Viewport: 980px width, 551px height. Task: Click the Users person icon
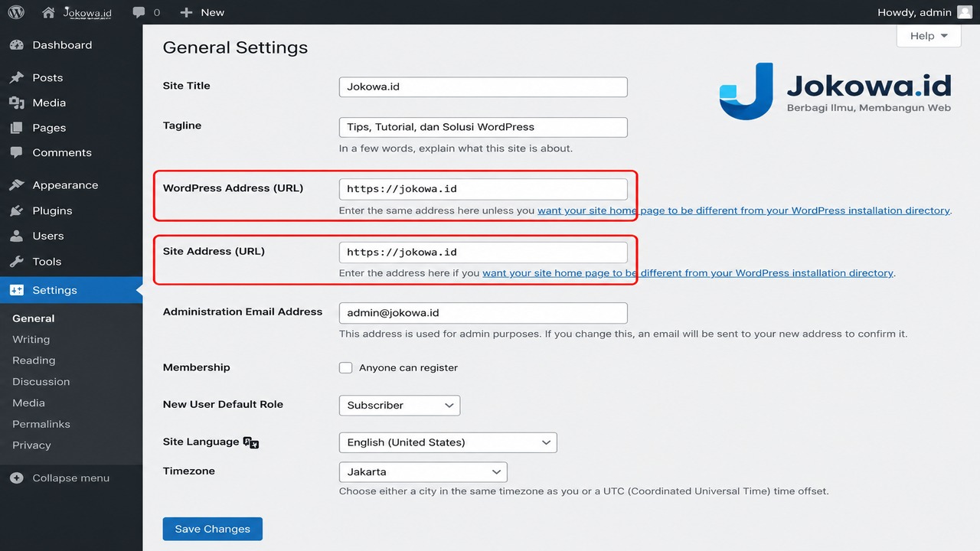(x=16, y=236)
